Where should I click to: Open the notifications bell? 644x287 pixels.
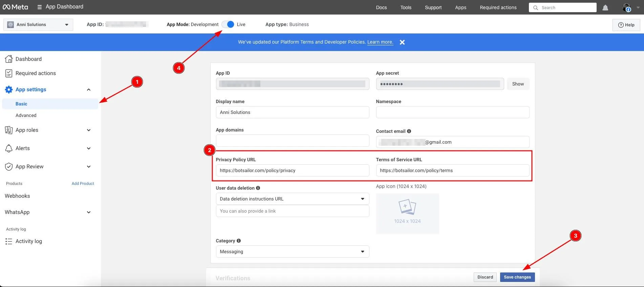605,7
